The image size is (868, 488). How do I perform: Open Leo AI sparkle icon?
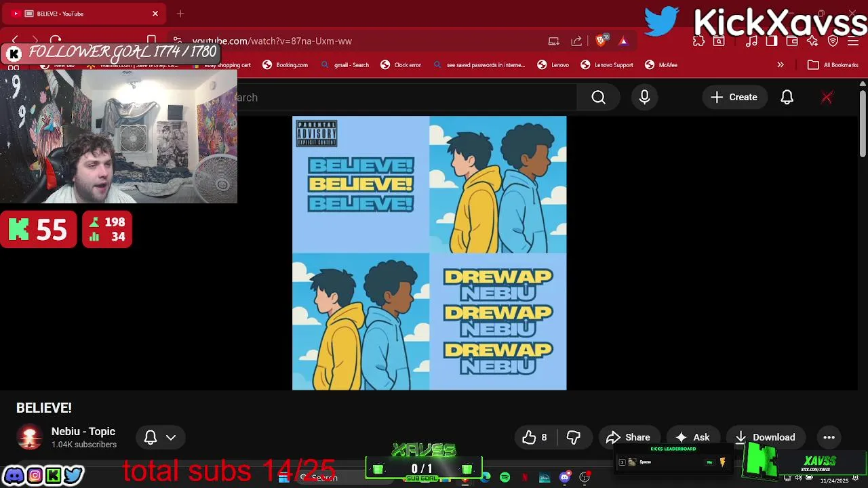[812, 41]
